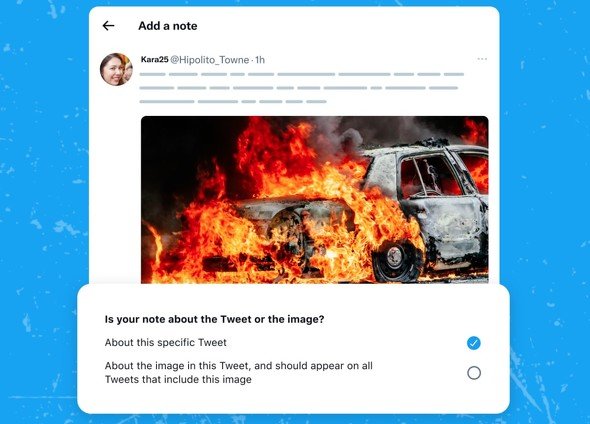Click the "Add a note" header title

pos(168,26)
